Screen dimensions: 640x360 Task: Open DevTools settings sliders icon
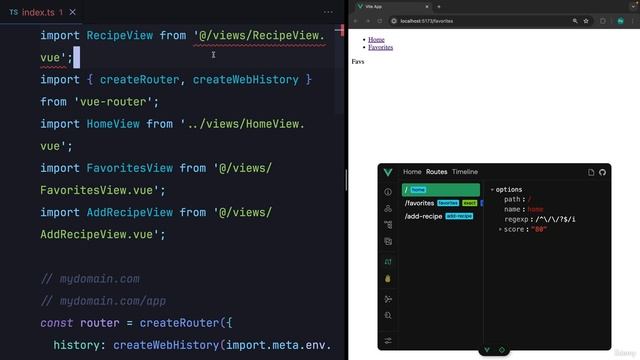pyautogui.click(x=388, y=340)
